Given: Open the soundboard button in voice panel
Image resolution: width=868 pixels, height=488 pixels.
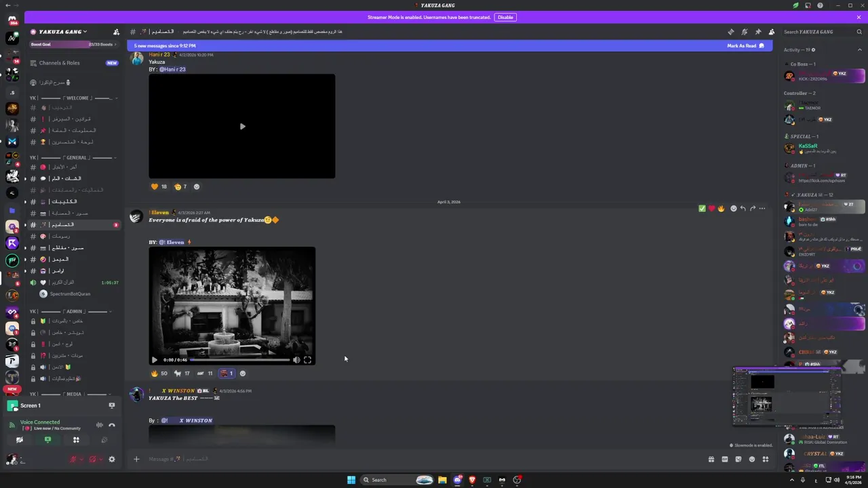Looking at the screenshot, I should click(x=104, y=440).
